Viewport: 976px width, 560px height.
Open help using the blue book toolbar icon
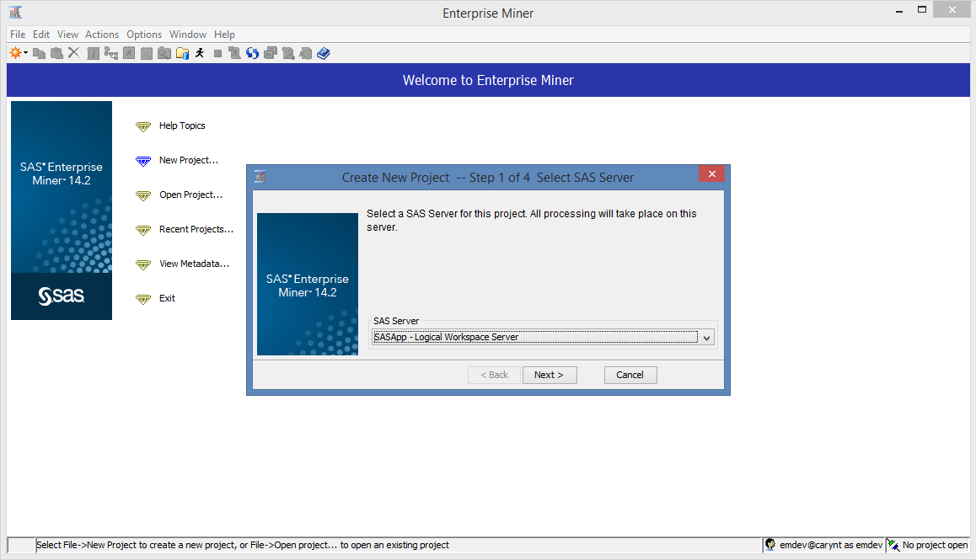pos(323,52)
